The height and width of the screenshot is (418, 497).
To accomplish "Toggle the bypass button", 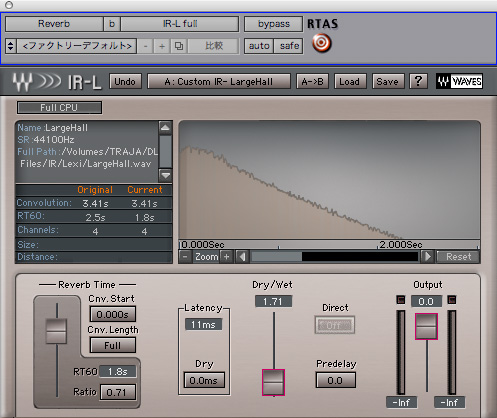I will tap(274, 24).
